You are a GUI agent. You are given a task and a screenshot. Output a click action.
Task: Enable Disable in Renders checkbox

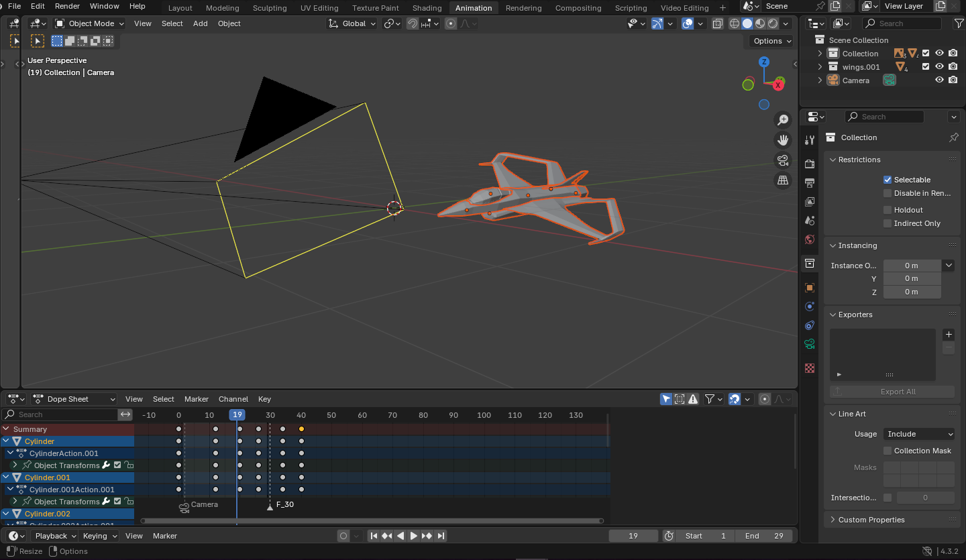[x=888, y=193]
